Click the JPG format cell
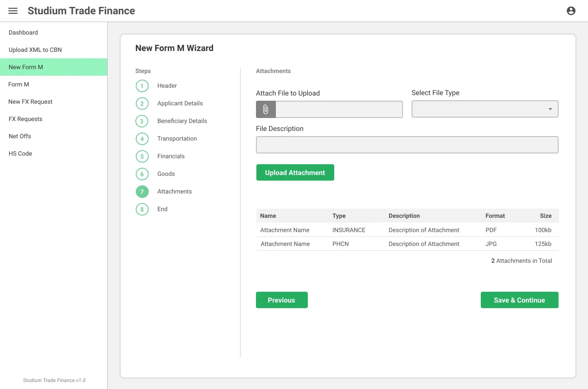This screenshot has width=588, height=389. pos(491,244)
